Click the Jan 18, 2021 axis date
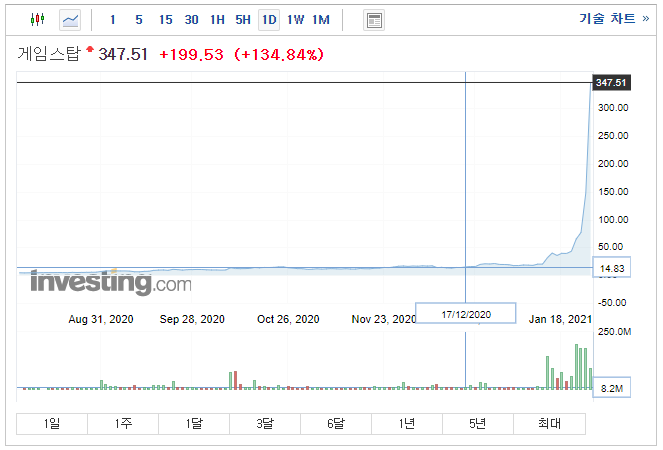 560,319
